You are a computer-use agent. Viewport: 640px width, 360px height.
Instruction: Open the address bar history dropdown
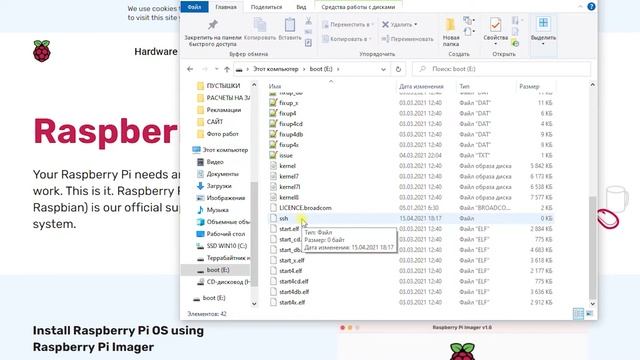point(383,69)
